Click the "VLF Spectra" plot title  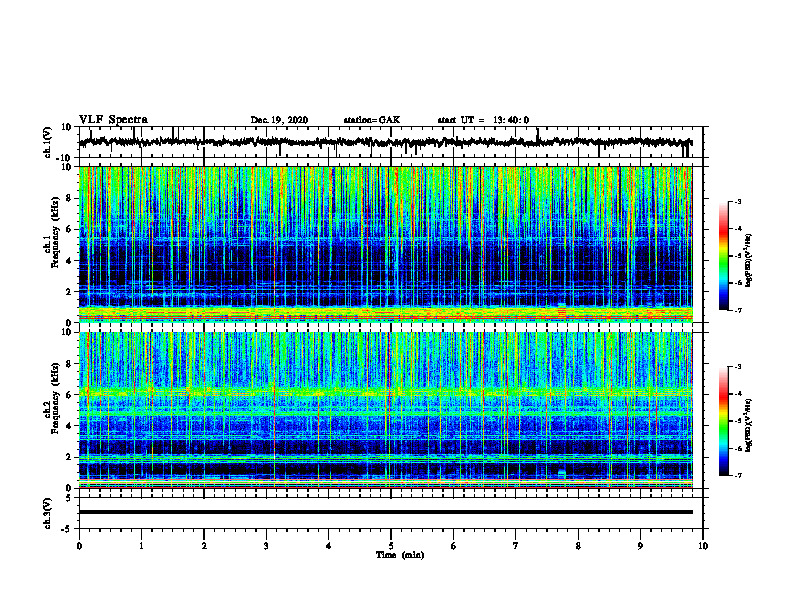113,120
